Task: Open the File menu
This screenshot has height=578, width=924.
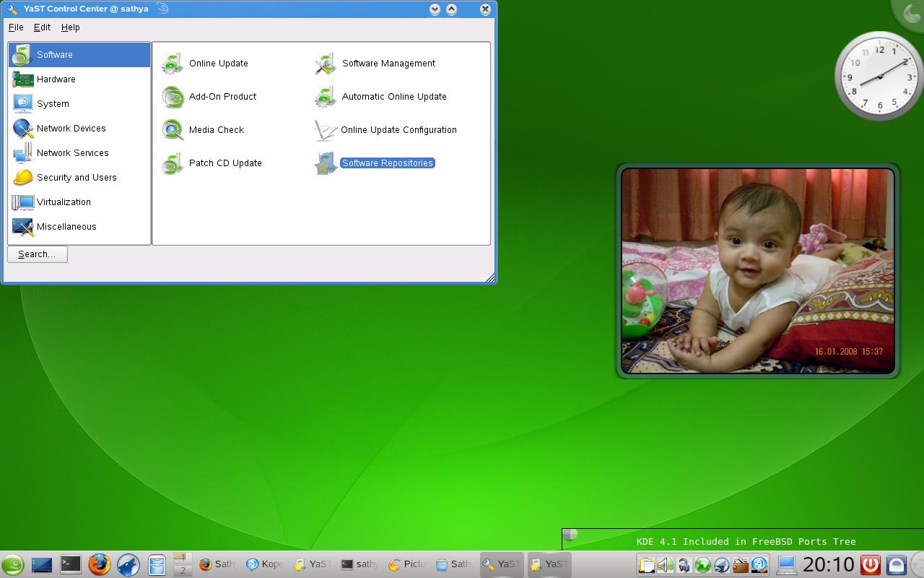Action: [16, 27]
